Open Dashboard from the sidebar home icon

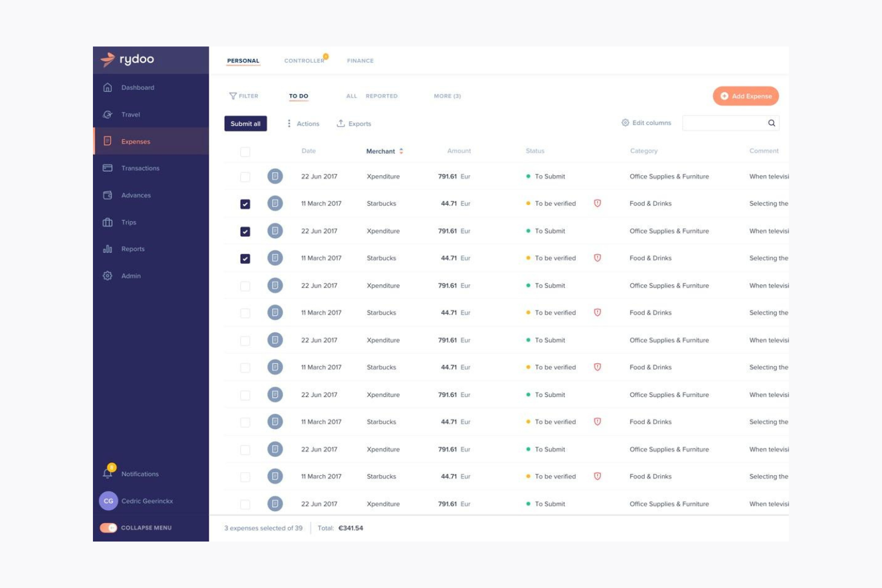(x=108, y=88)
